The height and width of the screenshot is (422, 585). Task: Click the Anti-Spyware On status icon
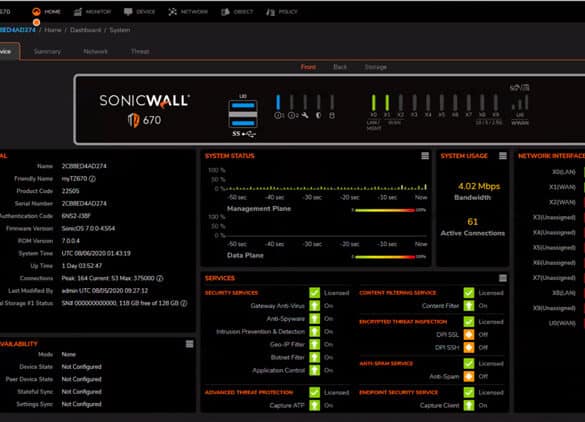tap(315, 319)
